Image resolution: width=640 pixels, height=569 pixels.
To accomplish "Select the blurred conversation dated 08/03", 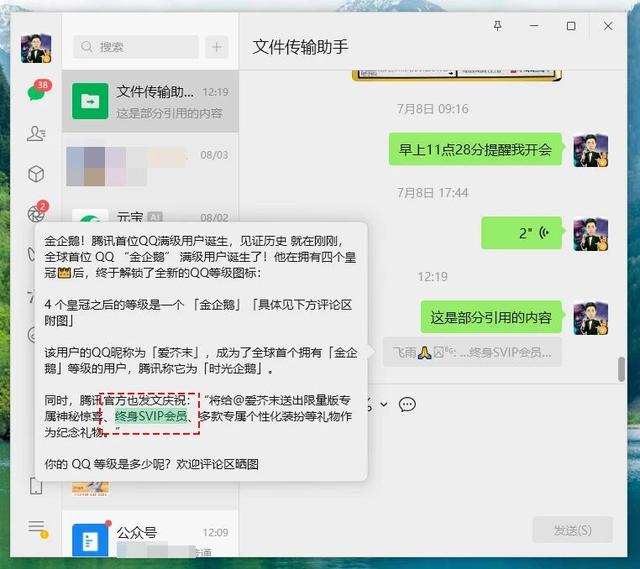I will (150, 165).
